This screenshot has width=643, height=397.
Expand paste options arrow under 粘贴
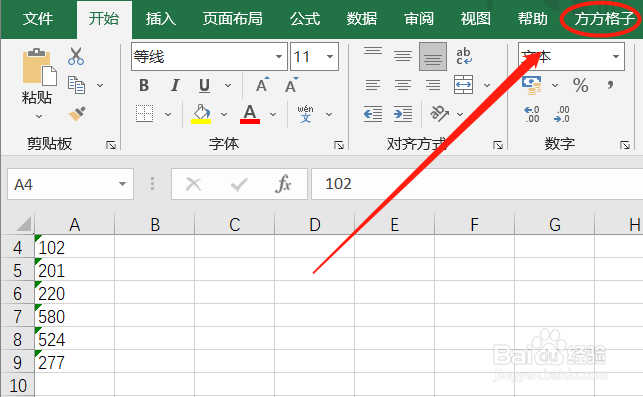[x=39, y=116]
